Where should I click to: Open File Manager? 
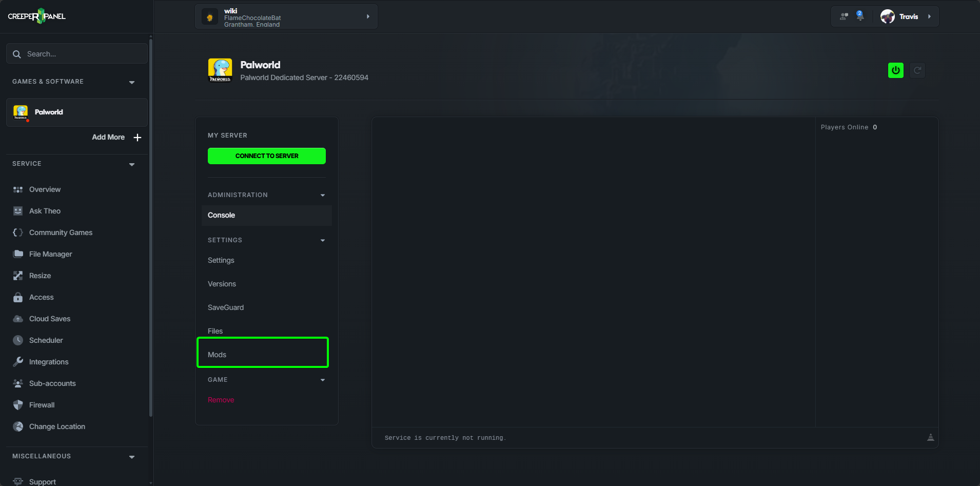pos(50,254)
